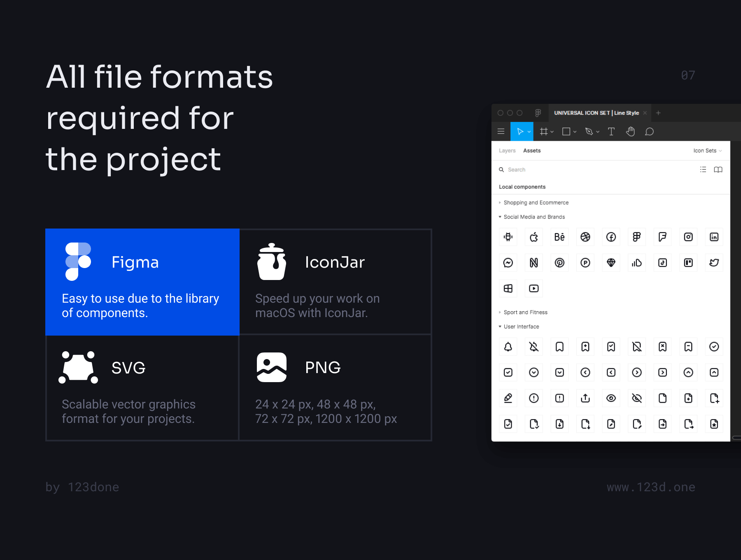Close the Universal Icon Set tab
This screenshot has width=741, height=560.
pyautogui.click(x=645, y=113)
